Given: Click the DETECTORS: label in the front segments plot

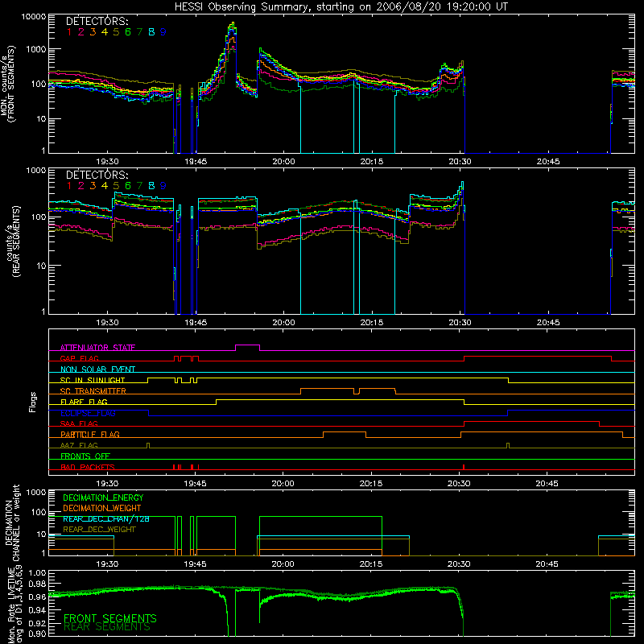Looking at the screenshot, I should (97, 21).
